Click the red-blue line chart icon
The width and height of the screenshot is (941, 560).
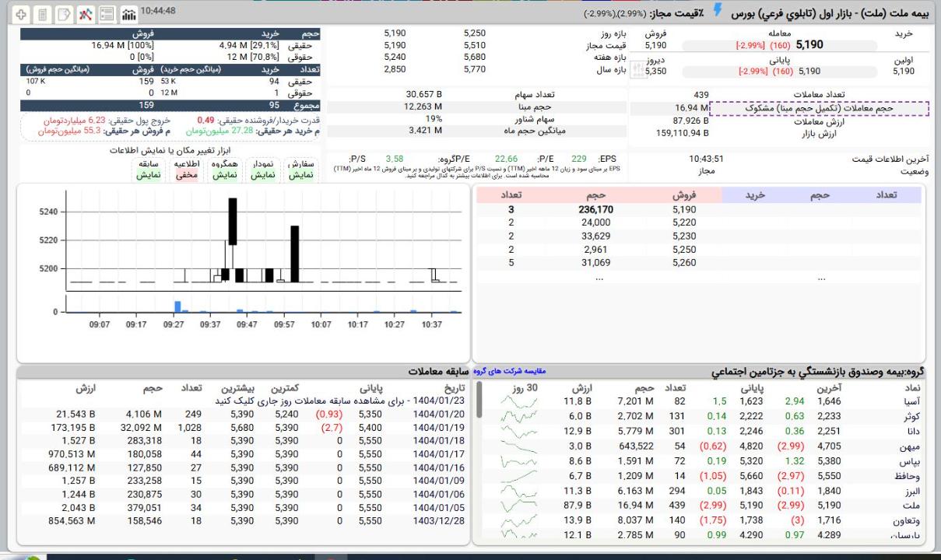tap(86, 14)
